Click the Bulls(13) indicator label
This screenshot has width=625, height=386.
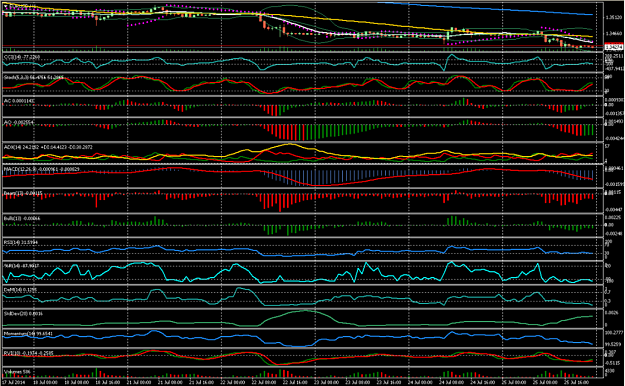tap(22, 219)
